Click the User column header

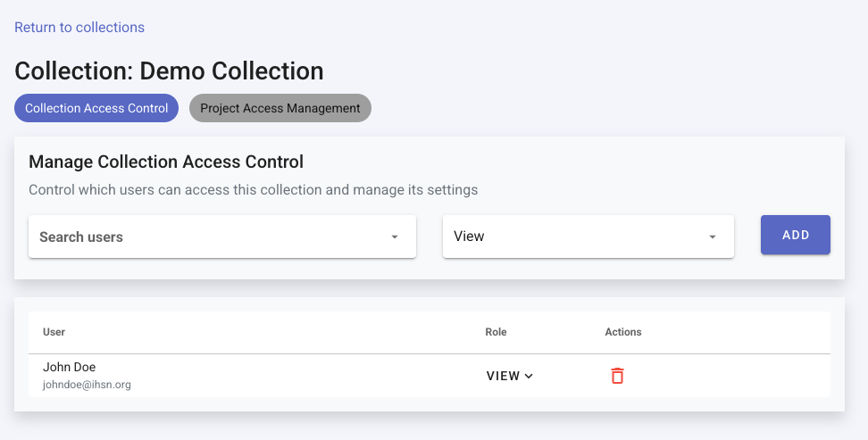(x=54, y=332)
